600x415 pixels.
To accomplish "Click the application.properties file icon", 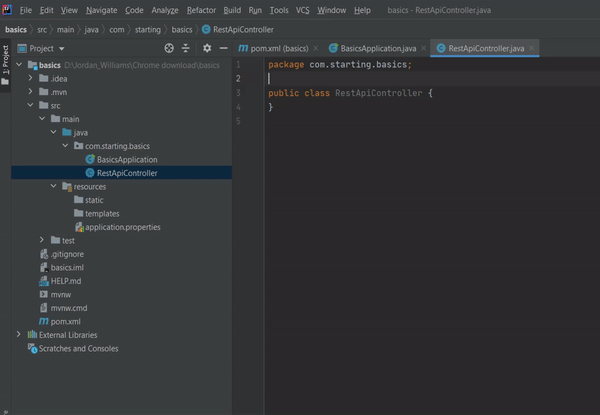I will coord(79,227).
